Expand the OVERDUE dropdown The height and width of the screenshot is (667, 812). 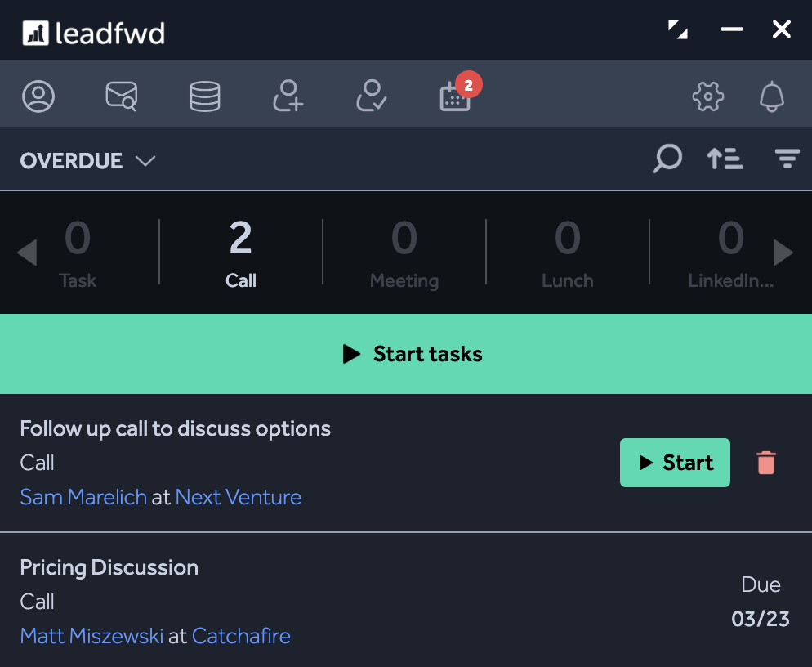[87, 161]
